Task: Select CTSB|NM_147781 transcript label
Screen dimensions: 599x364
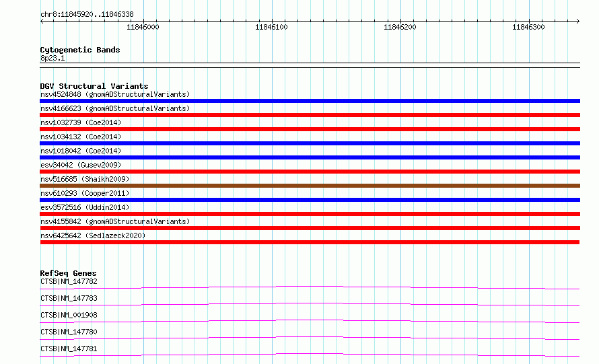Action: click(69, 349)
